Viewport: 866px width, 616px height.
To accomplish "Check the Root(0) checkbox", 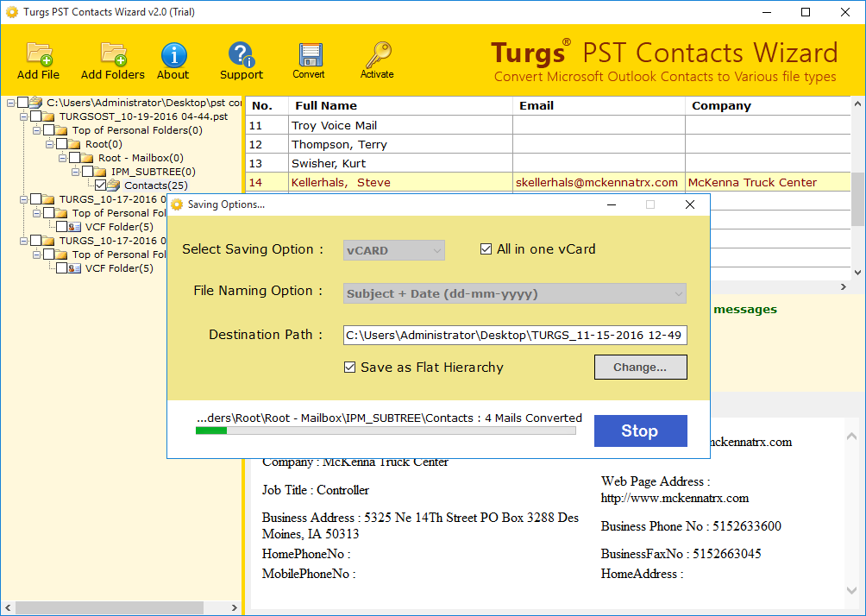I will coord(62,143).
